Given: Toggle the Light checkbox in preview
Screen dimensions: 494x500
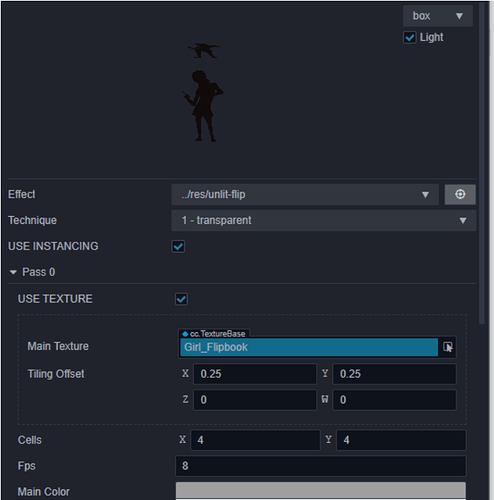Looking at the screenshot, I should pos(410,37).
